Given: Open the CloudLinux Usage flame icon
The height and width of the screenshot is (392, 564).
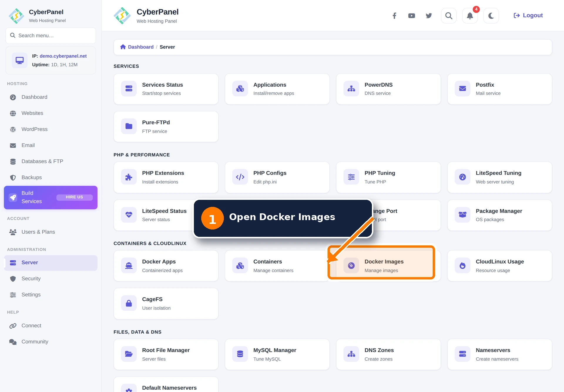Looking at the screenshot, I should pyautogui.click(x=463, y=266).
